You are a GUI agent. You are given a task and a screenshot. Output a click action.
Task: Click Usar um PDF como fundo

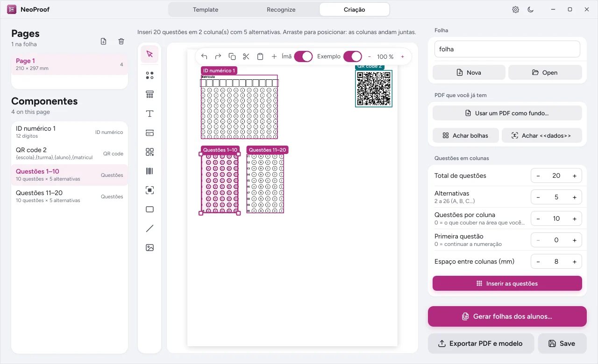click(507, 113)
